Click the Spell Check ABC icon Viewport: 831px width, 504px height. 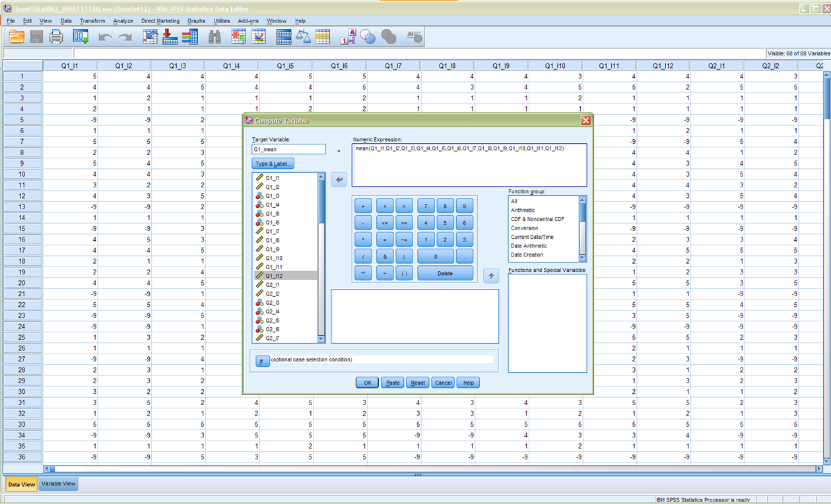tap(414, 37)
